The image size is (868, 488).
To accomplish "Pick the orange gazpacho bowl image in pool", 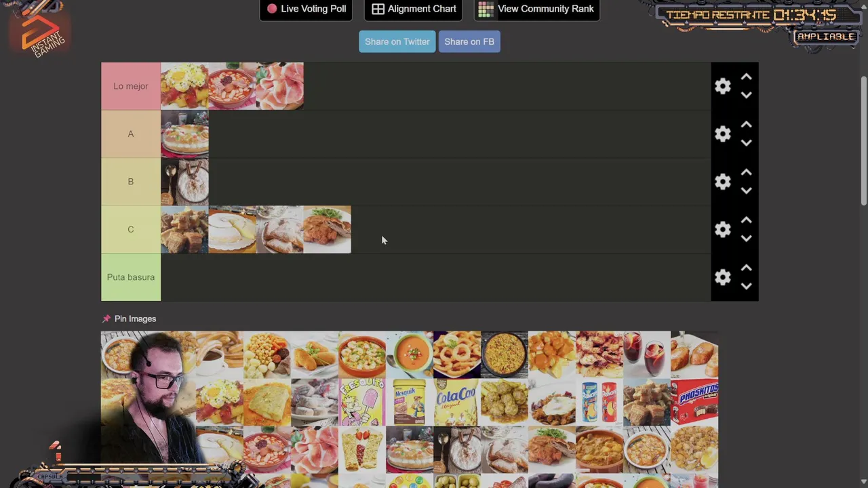I will tap(410, 354).
